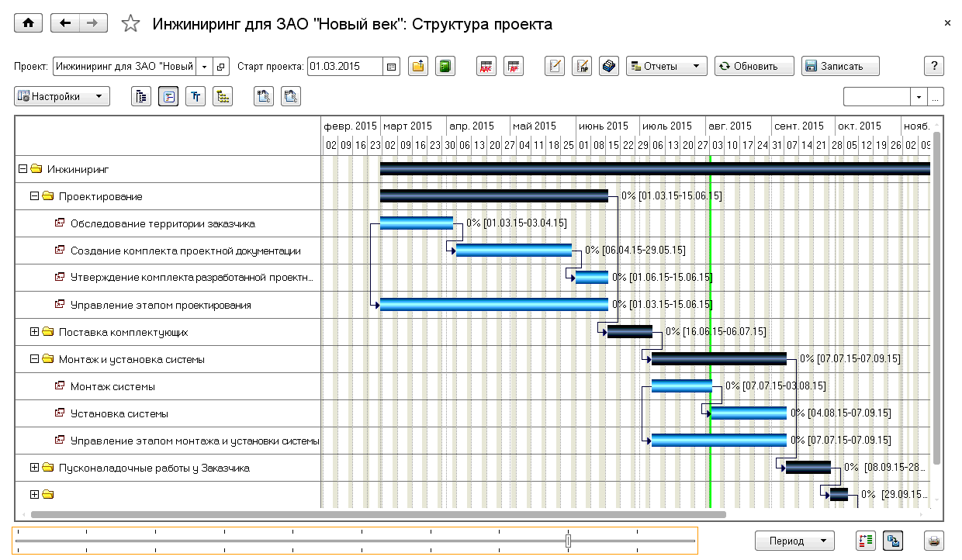Screen dimensions: 962x560
Task: Open the Период dropdown menu
Action: point(794,541)
